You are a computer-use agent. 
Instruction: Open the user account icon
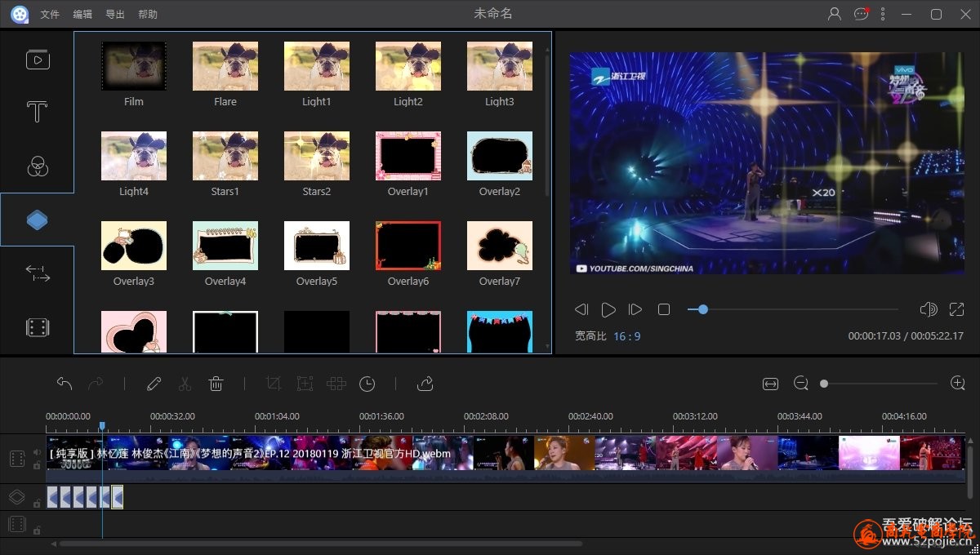835,14
